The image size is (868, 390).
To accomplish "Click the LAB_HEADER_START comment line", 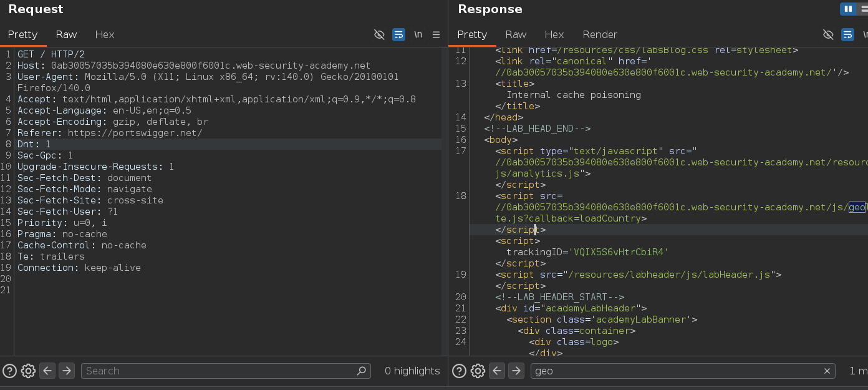I will point(559,297).
